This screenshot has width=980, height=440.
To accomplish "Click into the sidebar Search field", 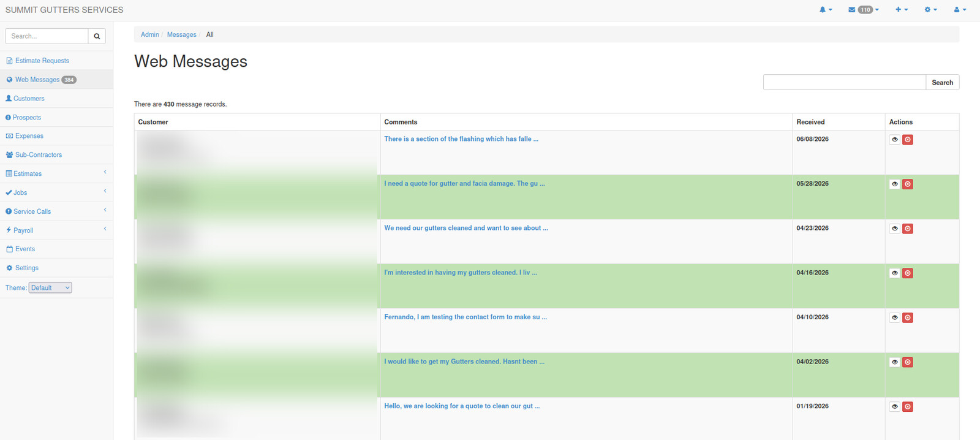I will pyautogui.click(x=47, y=36).
